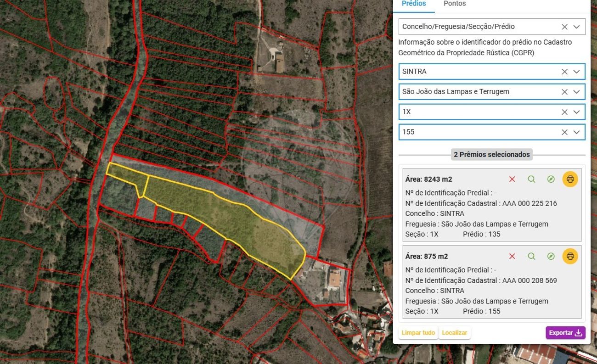Click compass icon for 875 m2 parcel
597x364 pixels.
tap(551, 256)
